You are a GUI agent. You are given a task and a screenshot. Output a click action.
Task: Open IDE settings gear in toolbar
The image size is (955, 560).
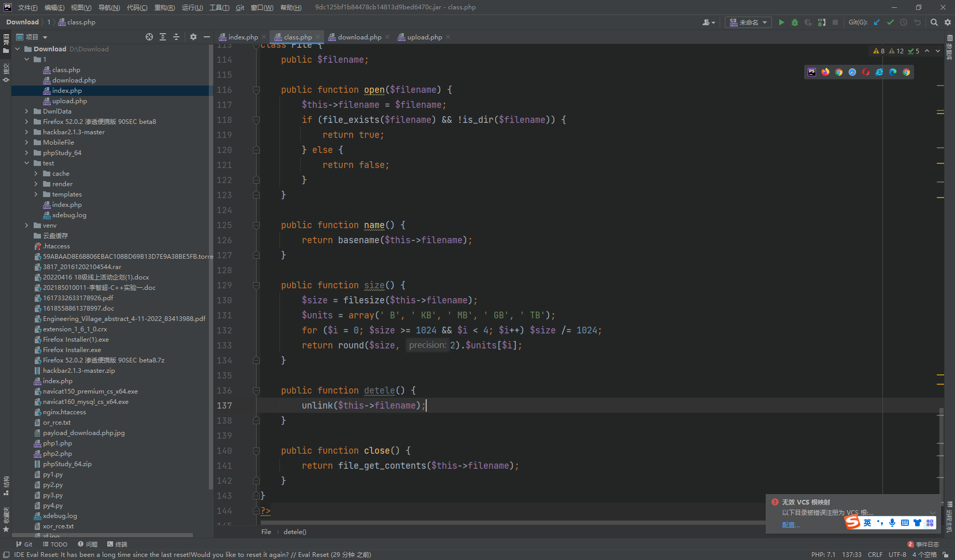point(948,22)
